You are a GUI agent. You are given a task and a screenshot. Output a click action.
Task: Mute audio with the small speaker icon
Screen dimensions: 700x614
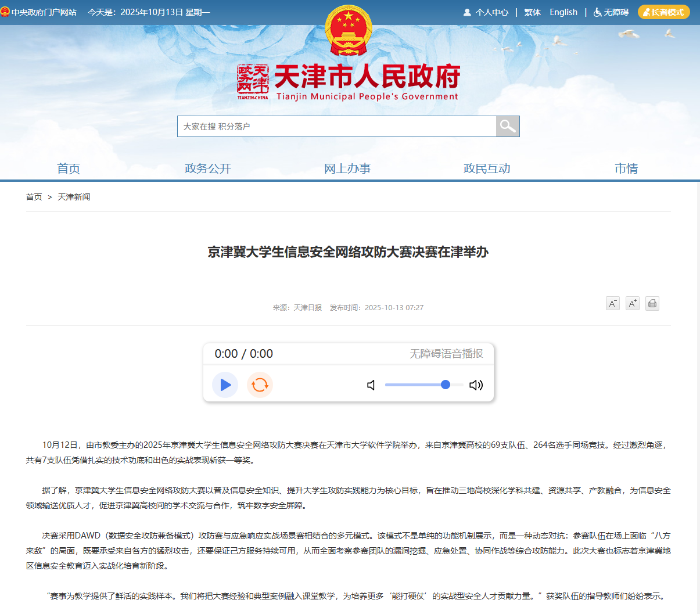pyautogui.click(x=371, y=385)
